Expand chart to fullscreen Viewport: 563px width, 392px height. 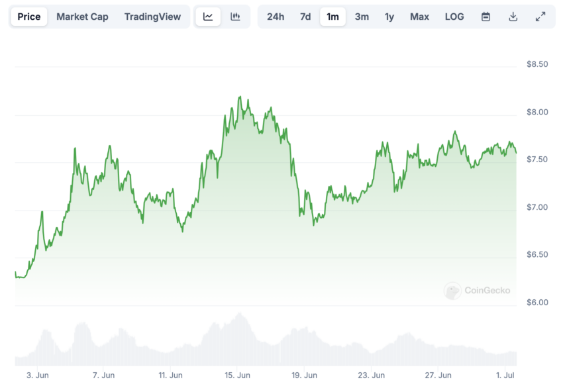coord(540,17)
